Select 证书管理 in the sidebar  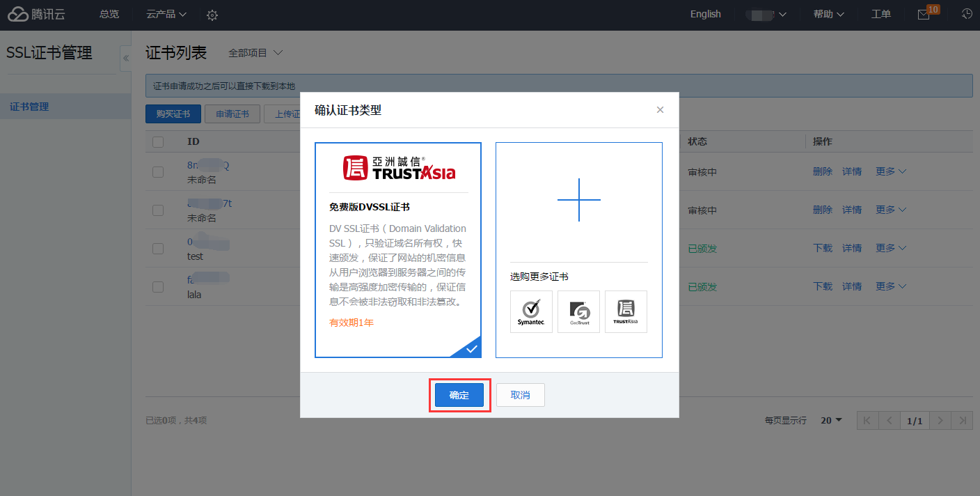tap(65, 107)
